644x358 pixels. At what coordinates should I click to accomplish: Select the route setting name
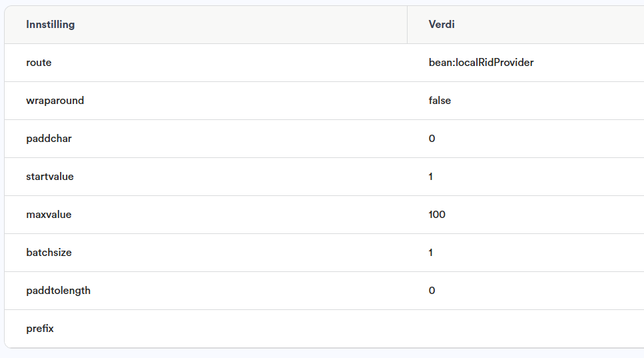point(39,63)
